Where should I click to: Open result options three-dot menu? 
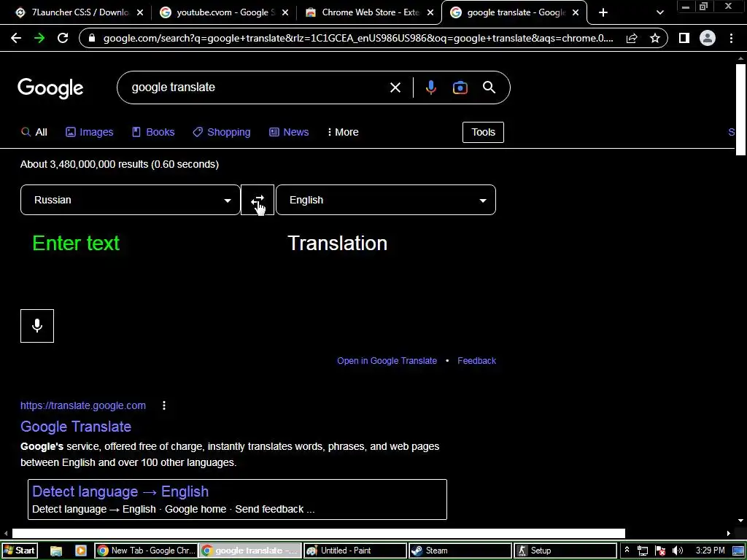(164, 405)
